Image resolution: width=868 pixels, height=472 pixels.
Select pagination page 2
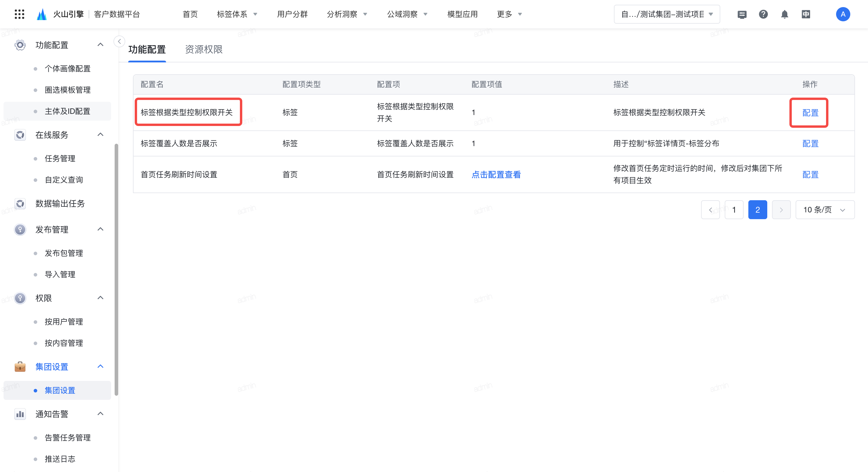coord(758,209)
